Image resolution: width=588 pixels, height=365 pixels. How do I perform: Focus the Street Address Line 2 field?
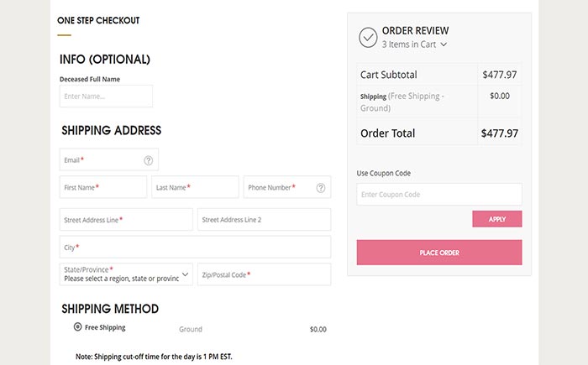(x=264, y=220)
